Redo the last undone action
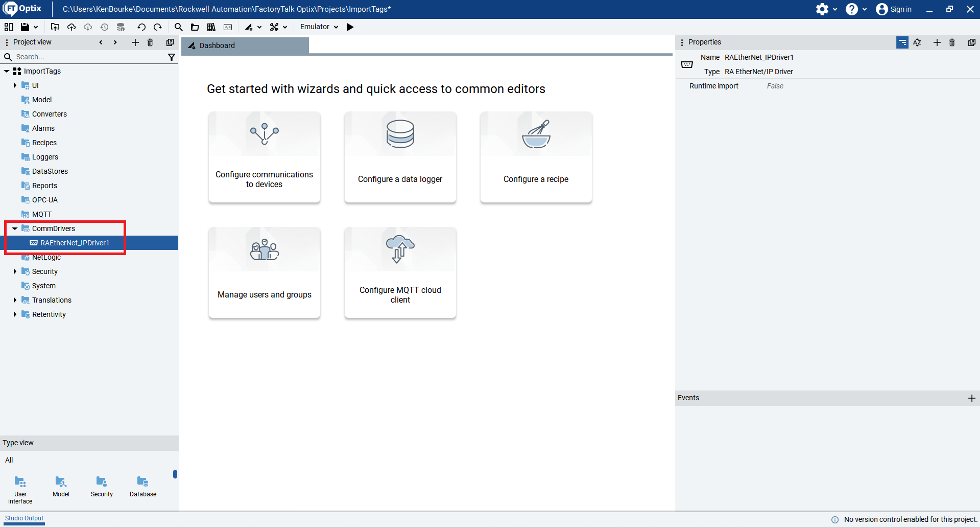Viewport: 980px width, 528px height. click(x=158, y=27)
